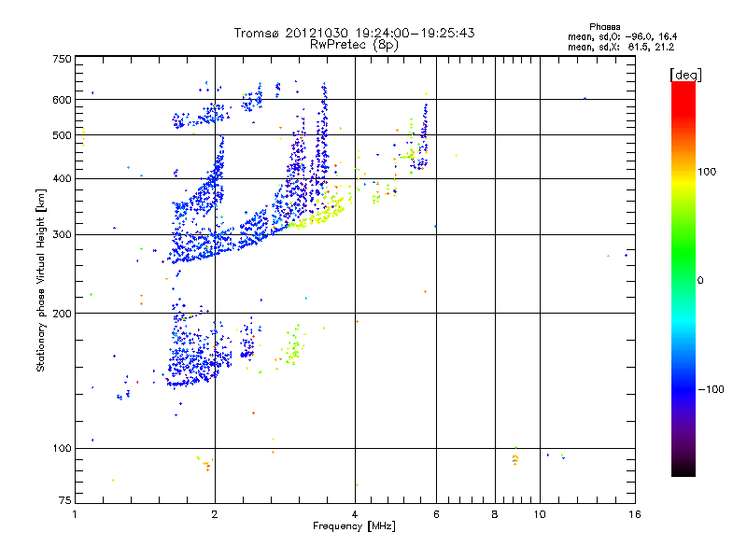Screen dimensions: 747x560
Task: Click the orange echo cluster near 9 MHz
Action: tap(515, 458)
